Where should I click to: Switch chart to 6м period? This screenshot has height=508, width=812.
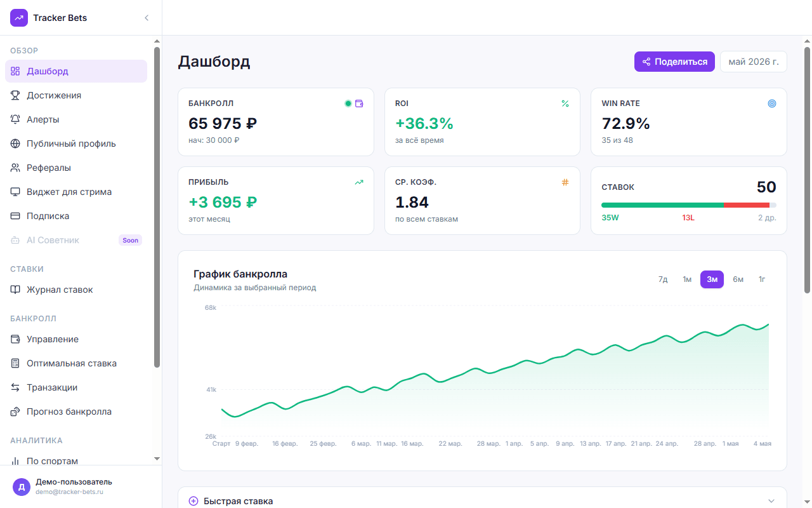pos(738,279)
